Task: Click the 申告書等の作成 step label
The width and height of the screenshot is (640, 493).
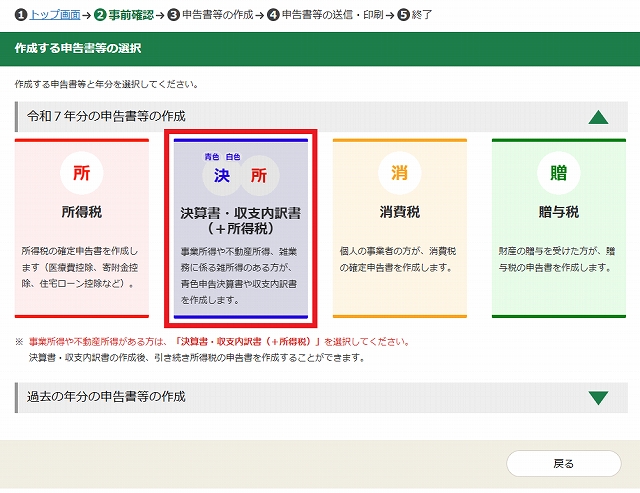Action: 216,15
